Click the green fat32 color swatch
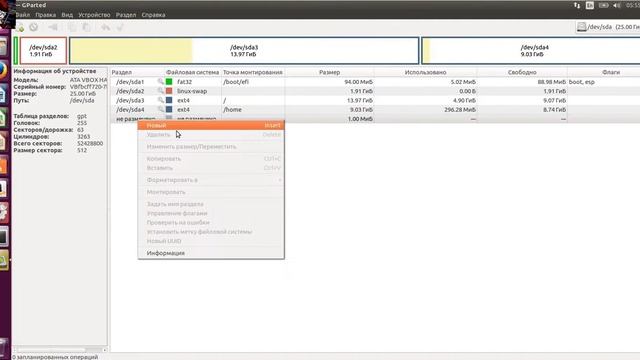Screen dimensions: 640x360 point(169,82)
